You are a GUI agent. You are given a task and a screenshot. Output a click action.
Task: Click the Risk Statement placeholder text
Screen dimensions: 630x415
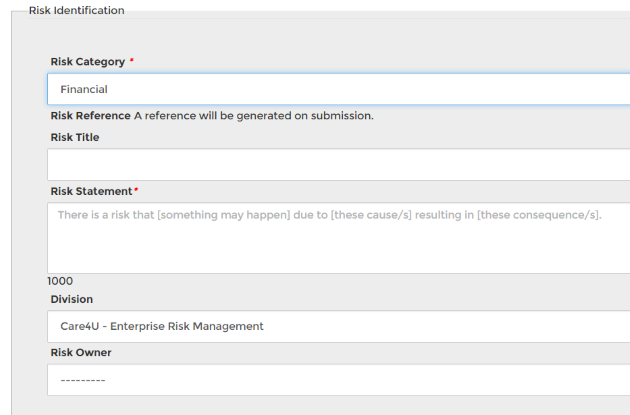click(329, 215)
